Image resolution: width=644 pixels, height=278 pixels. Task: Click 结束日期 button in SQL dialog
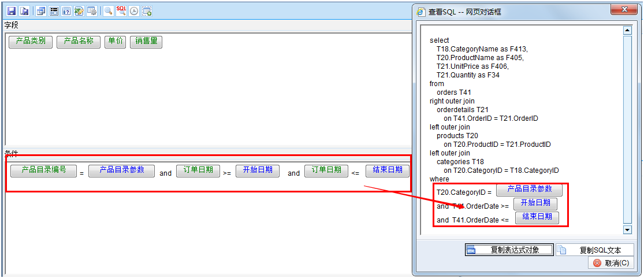(537, 218)
